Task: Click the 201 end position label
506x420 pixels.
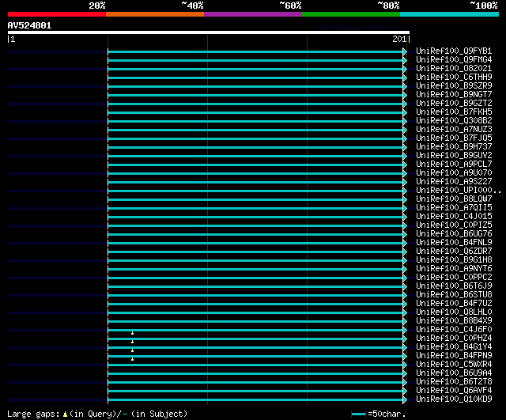Action: (399, 39)
